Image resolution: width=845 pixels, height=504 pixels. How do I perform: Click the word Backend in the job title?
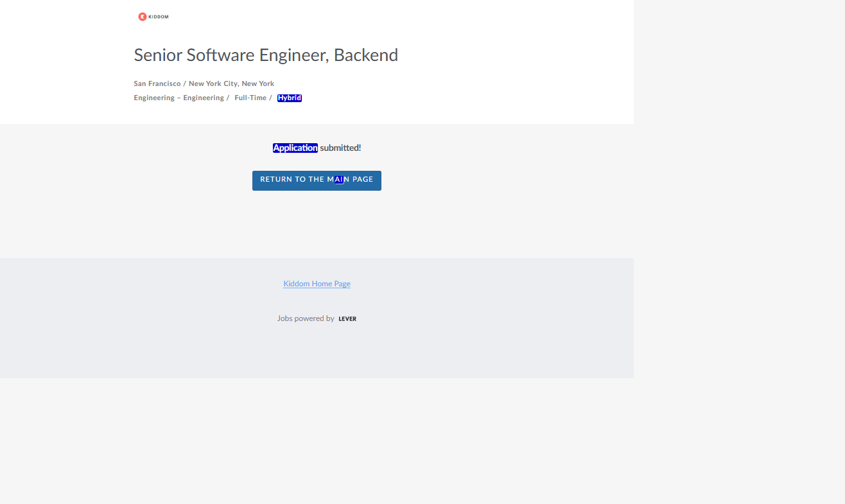[366, 55]
